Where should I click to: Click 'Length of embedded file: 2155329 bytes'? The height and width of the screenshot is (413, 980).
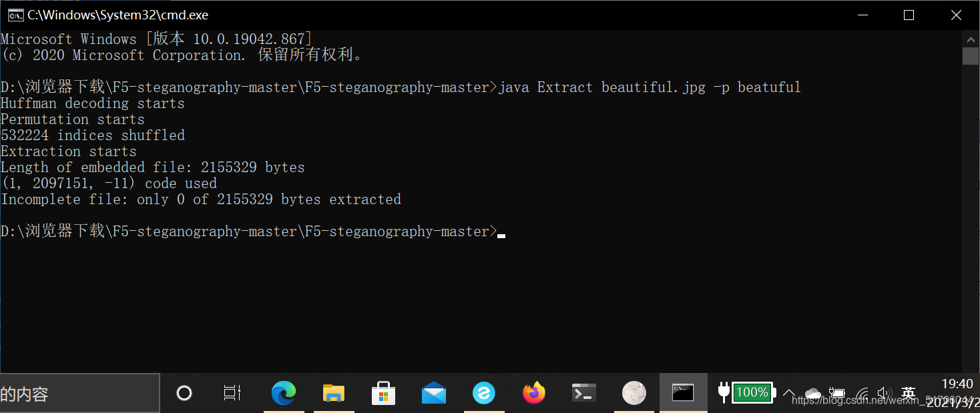point(153,167)
